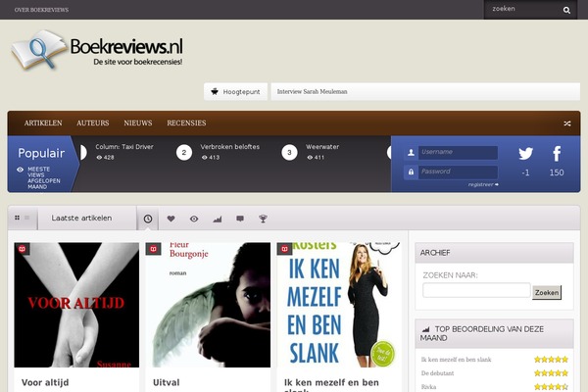Open Column: Taxi Driver popular article
588x392 pixels.
(124, 147)
